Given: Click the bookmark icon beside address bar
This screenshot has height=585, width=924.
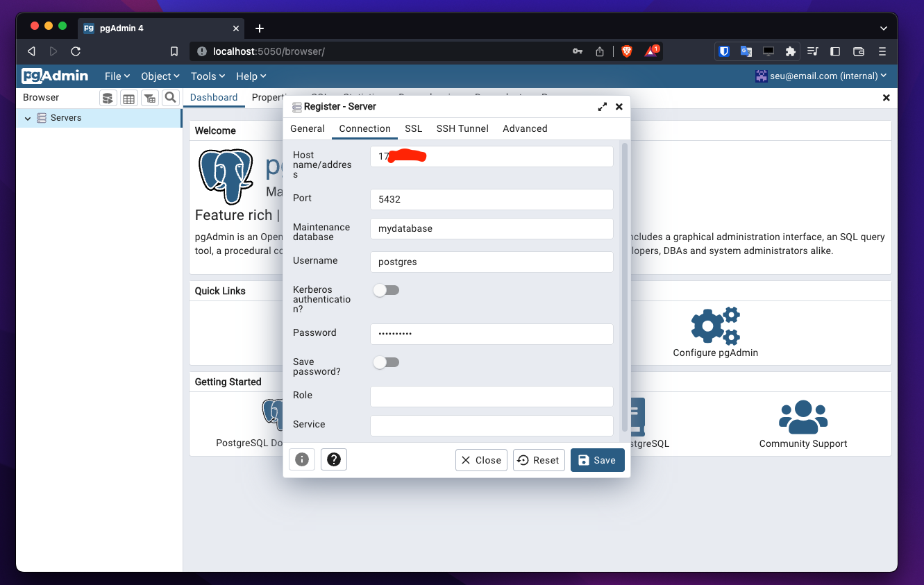Looking at the screenshot, I should pos(174,51).
